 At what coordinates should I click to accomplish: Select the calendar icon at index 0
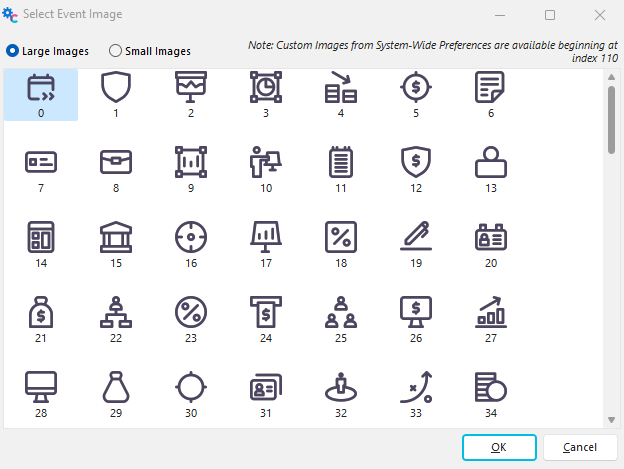[x=41, y=89]
